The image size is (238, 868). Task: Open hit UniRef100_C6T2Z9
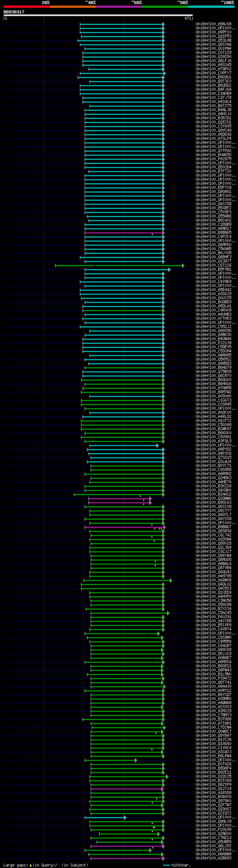tap(213, 52)
